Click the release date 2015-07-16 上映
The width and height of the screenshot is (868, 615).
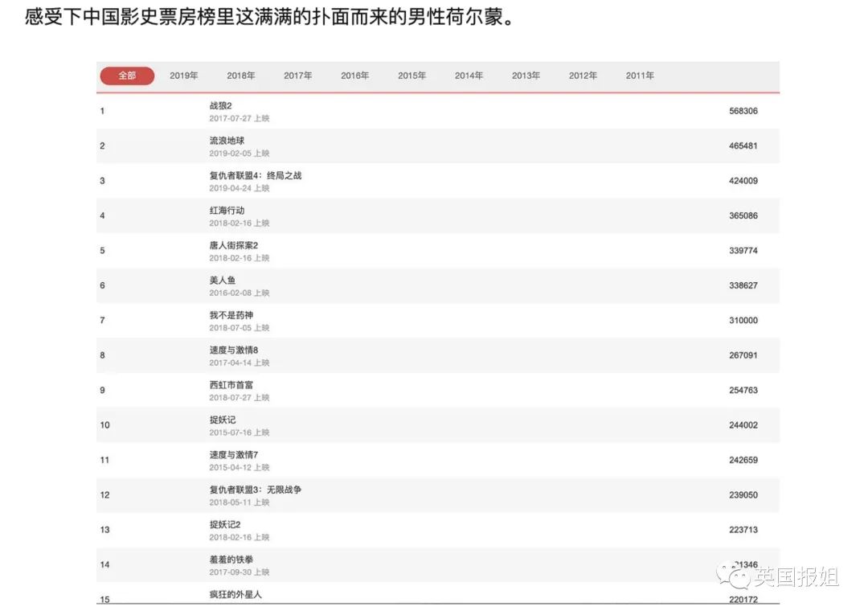[x=240, y=433]
